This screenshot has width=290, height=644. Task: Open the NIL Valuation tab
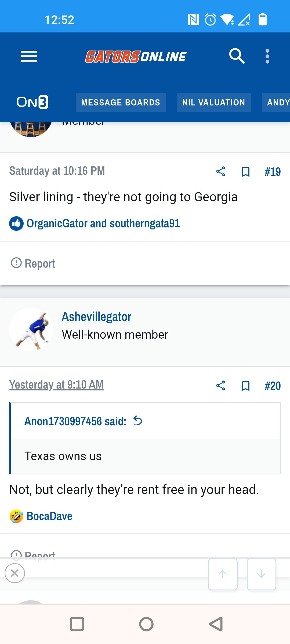pyautogui.click(x=214, y=103)
